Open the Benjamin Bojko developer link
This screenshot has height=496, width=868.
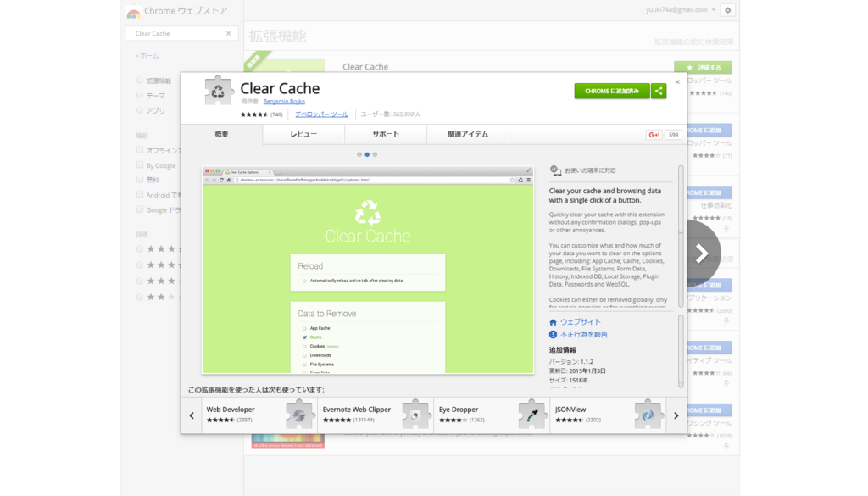[x=284, y=101]
